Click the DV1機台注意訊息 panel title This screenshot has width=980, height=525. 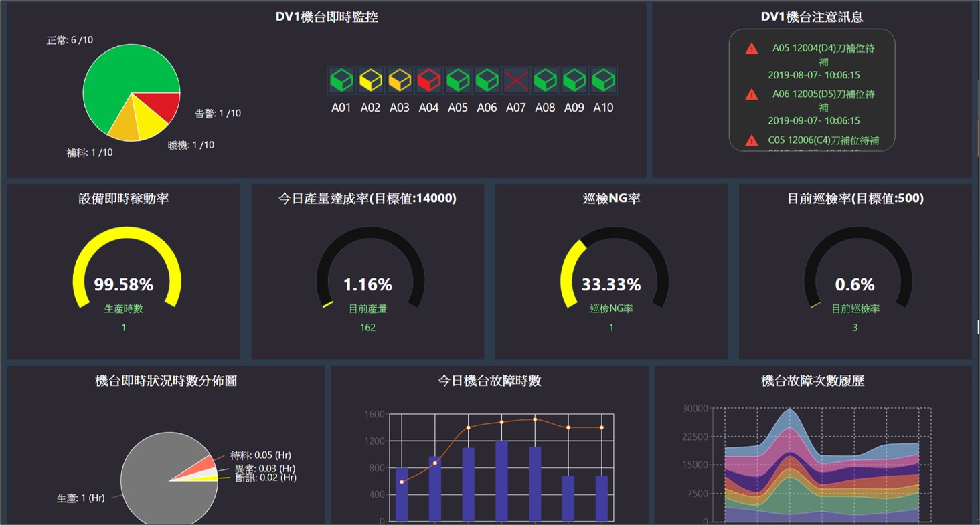coord(812,17)
